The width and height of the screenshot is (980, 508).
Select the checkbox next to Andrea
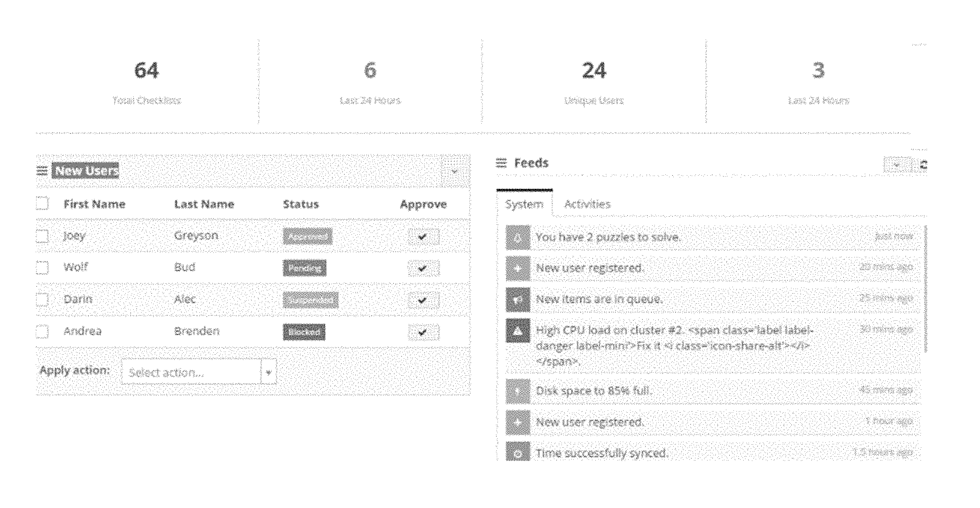click(x=42, y=331)
